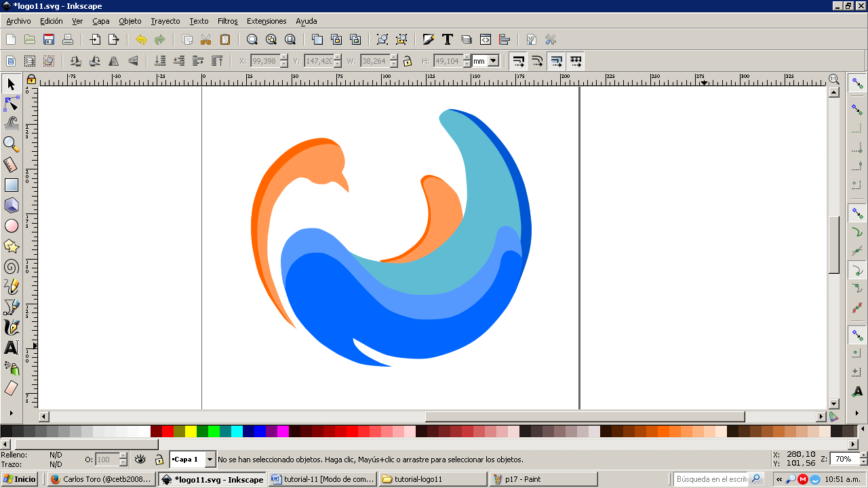Raise selection to top
The image size is (868, 488).
coord(217,61)
